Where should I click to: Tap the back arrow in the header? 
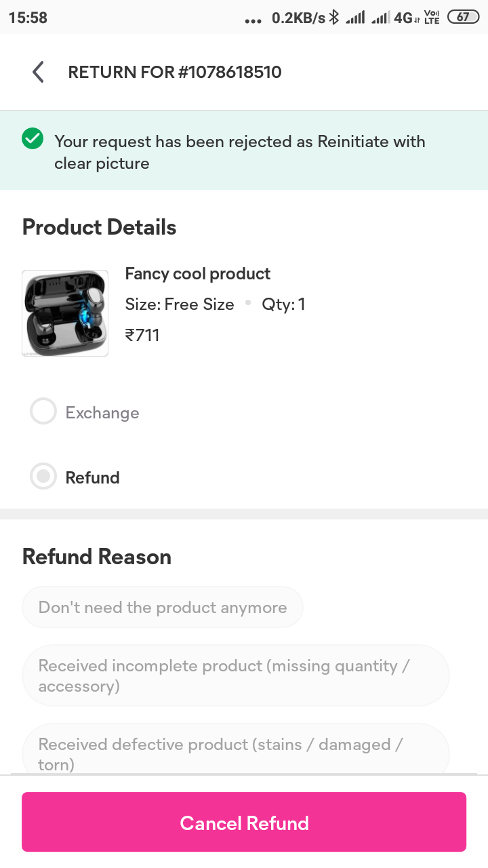[38, 72]
